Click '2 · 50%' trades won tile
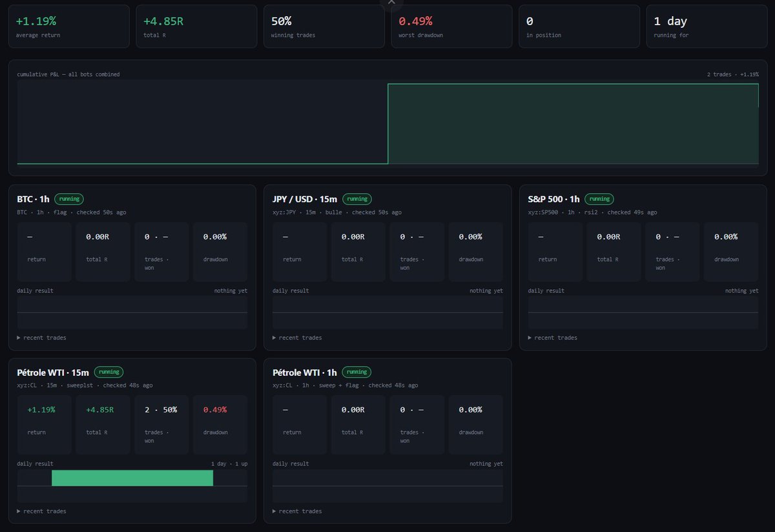 click(161, 425)
